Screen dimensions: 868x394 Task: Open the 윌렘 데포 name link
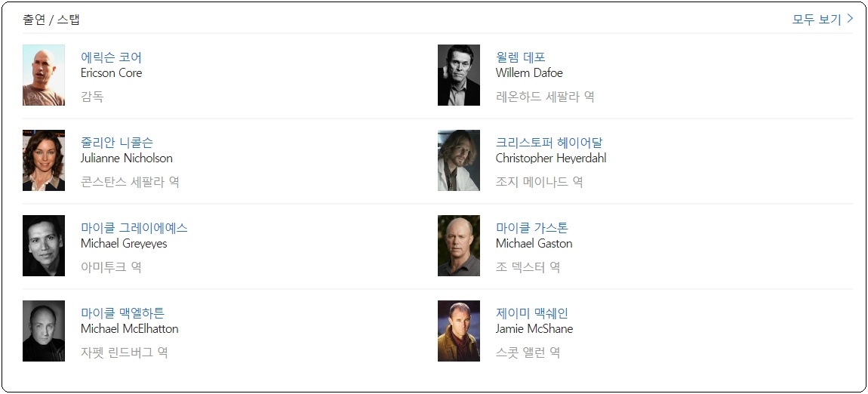[520, 57]
